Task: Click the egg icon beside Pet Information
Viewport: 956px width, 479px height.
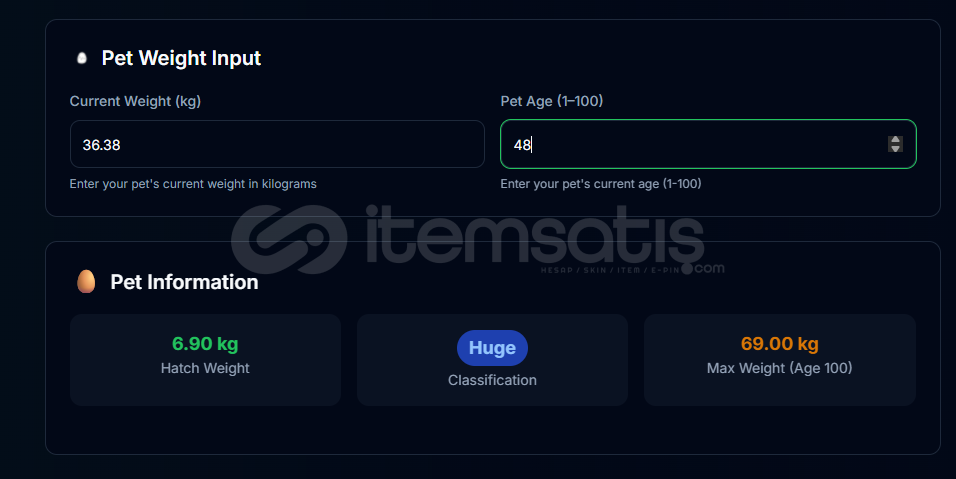Action: pyautogui.click(x=86, y=282)
